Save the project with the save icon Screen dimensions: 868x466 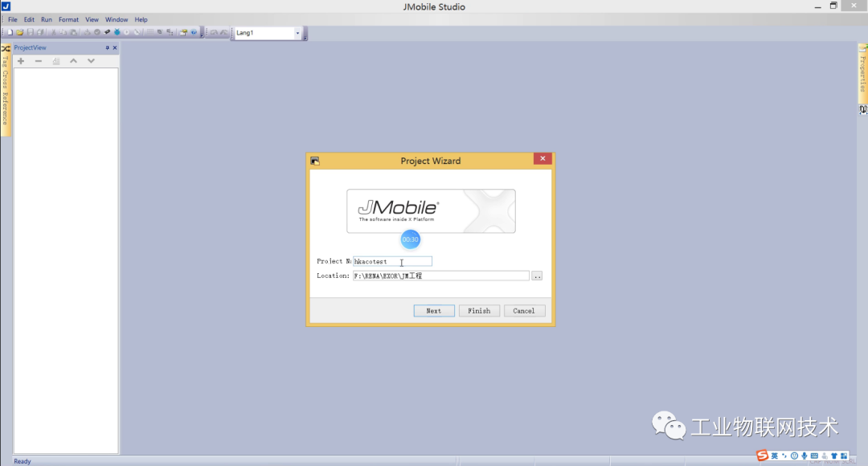(30, 32)
